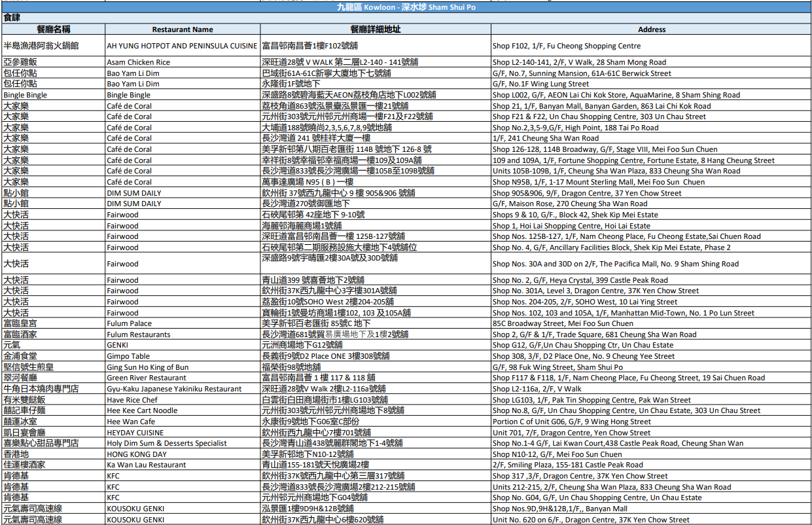Viewport: 812px width, 525px height.
Task: Select Unit 701, 7/F, Dragon Centre address
Action: [x=652, y=433]
